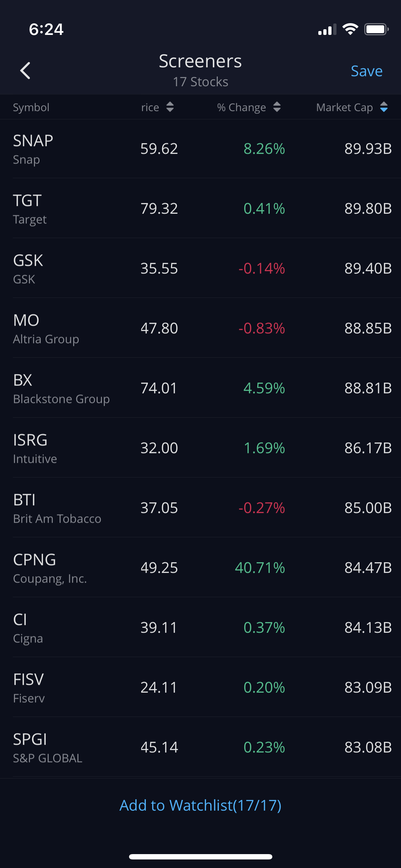Open the GSK stock row
Screen dimensions: 401x868
pos(200,269)
